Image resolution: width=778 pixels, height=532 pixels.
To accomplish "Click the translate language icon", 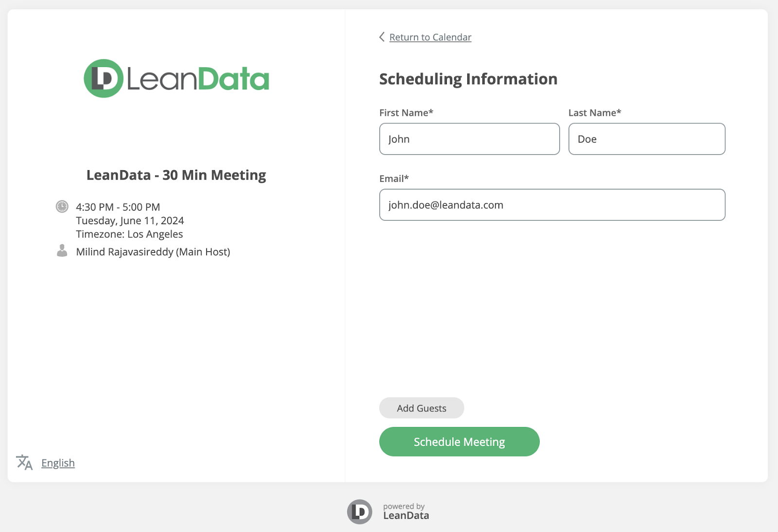I will click(24, 462).
